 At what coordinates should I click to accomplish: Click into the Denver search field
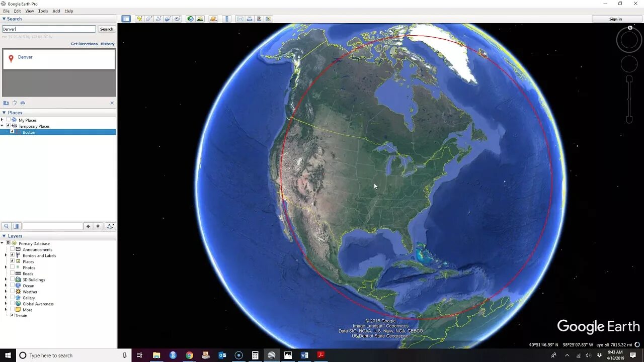click(49, 29)
